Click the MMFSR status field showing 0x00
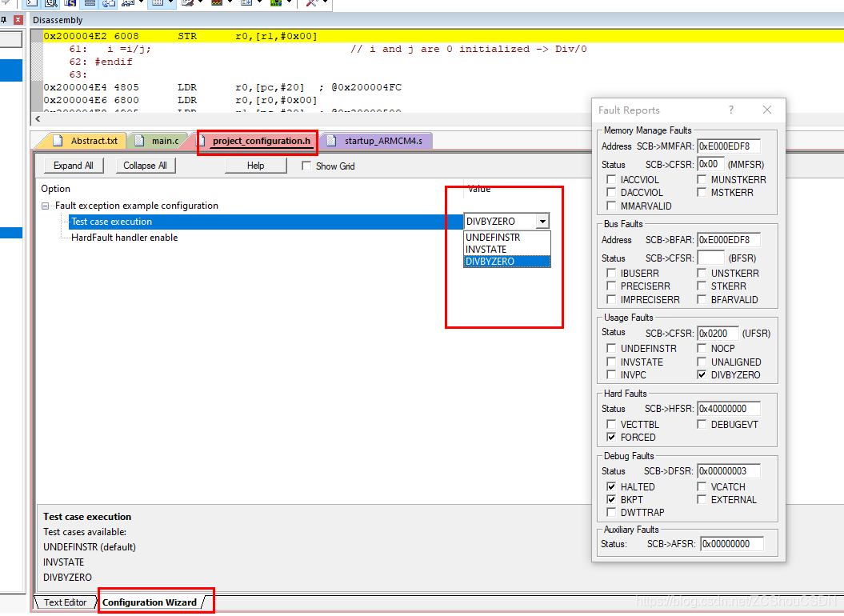844x616 pixels. [710, 164]
